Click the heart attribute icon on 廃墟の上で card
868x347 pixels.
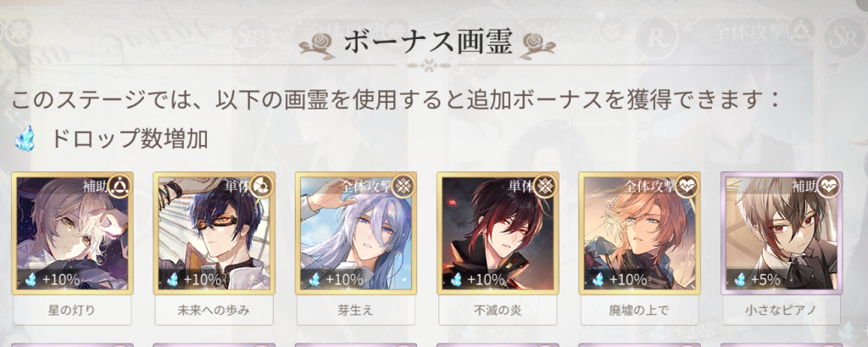tap(687, 187)
